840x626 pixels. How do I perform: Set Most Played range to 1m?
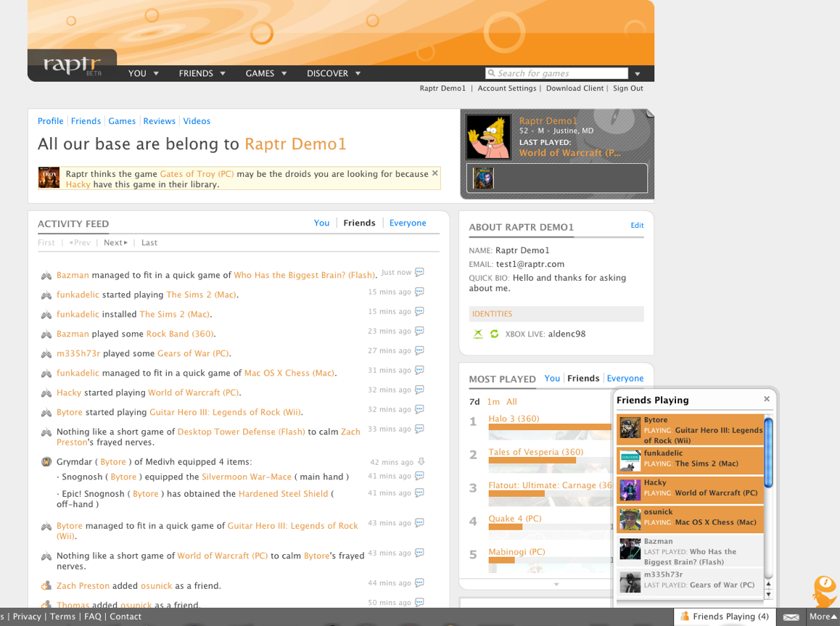(x=493, y=402)
